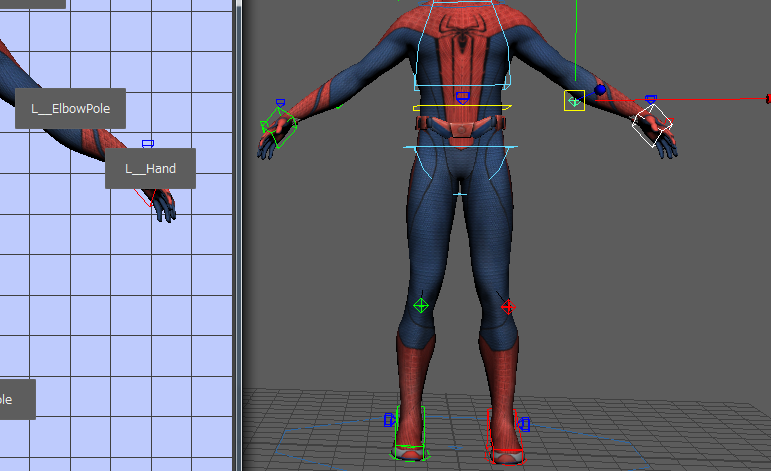Grab the red X-axis manipulator handle tip
The image size is (771, 471).
[767, 98]
